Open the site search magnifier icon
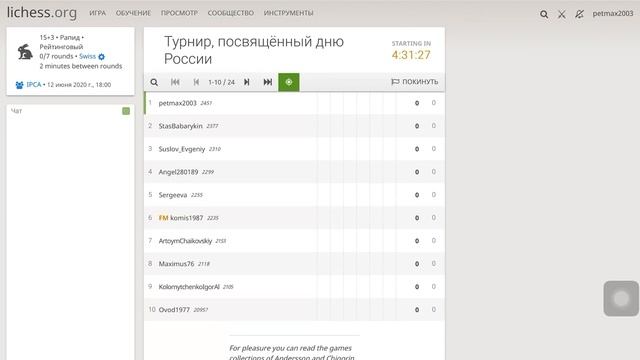Viewport: 640px width, 360px height. [544, 14]
